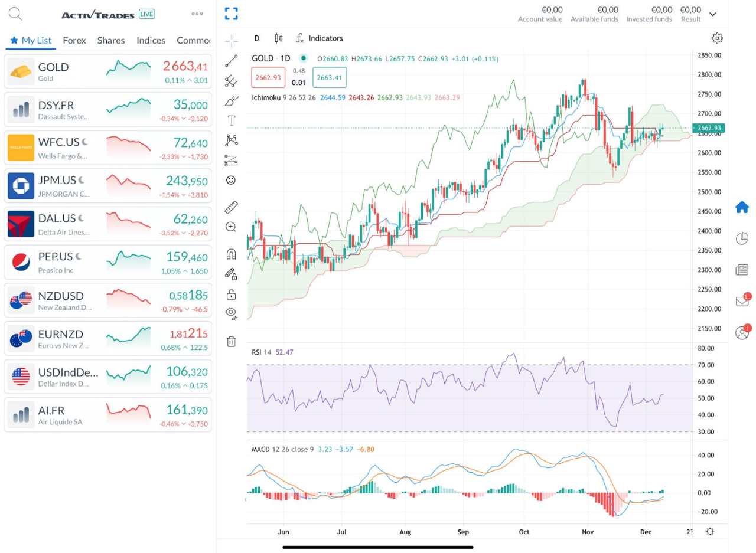Select the NZDUSD watchlist row

[x=108, y=302]
